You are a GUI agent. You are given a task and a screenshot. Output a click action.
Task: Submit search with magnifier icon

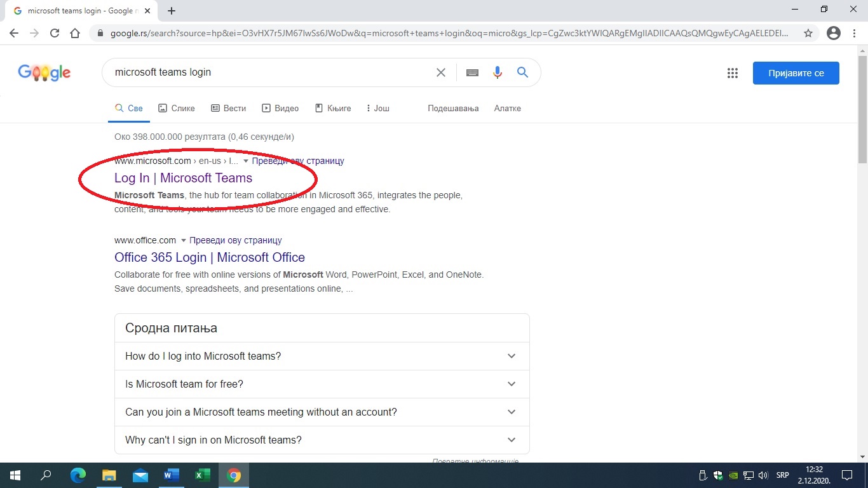click(x=522, y=72)
